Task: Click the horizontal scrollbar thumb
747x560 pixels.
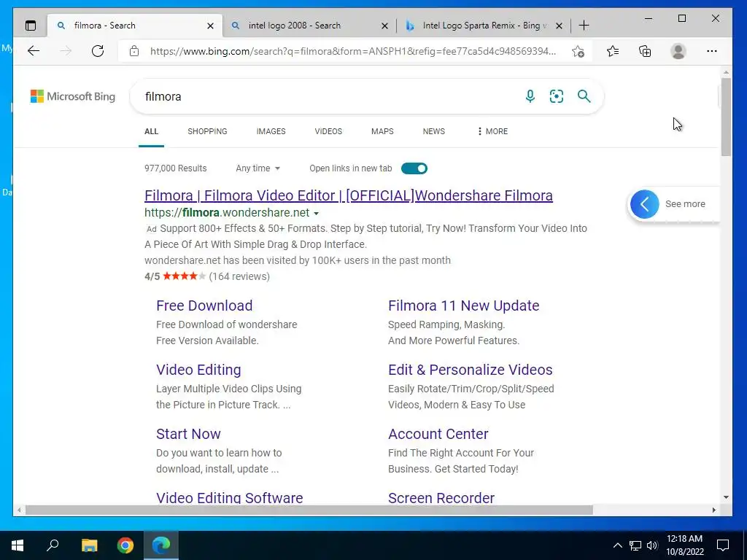Action: click(309, 510)
